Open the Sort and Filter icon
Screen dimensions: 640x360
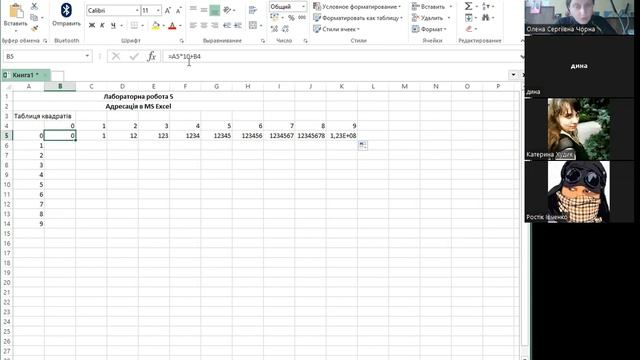coord(486,6)
